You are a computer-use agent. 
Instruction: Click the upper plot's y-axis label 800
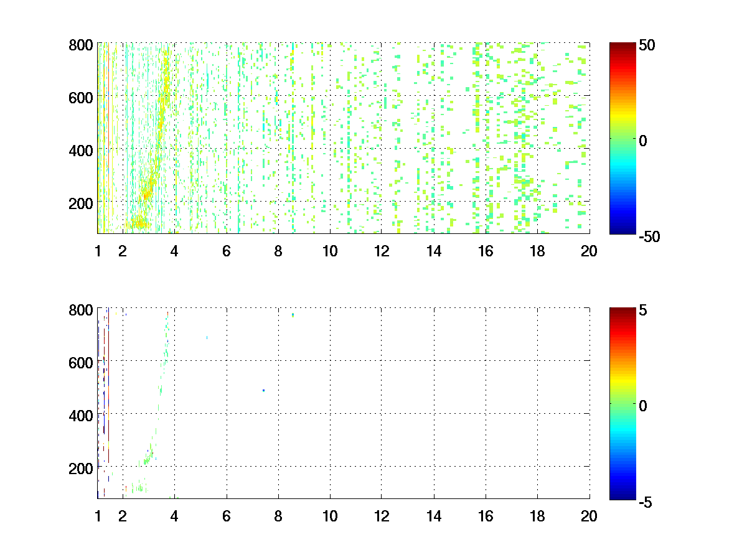pos(81,45)
